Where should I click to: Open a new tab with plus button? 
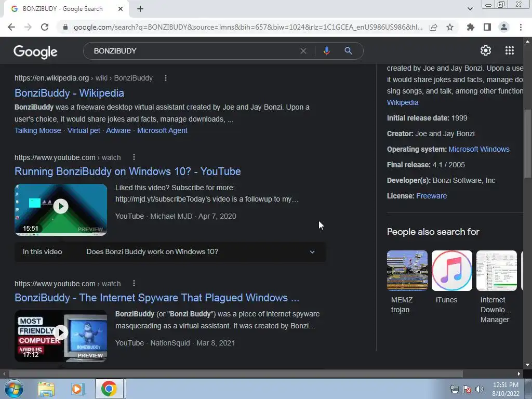140,9
